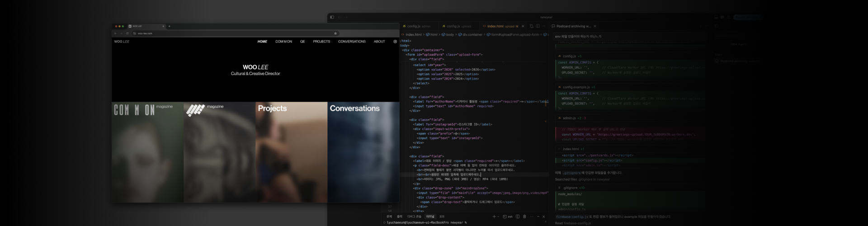The image size is (868, 226).
Task: Open editor more actions ellipsis menu
Action: 544,26
